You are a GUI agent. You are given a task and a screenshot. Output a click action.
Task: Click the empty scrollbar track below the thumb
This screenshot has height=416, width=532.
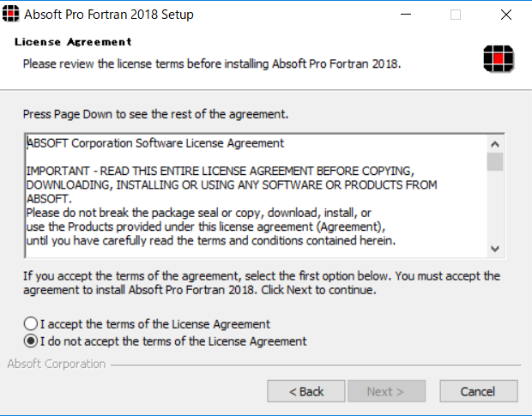tap(495, 206)
